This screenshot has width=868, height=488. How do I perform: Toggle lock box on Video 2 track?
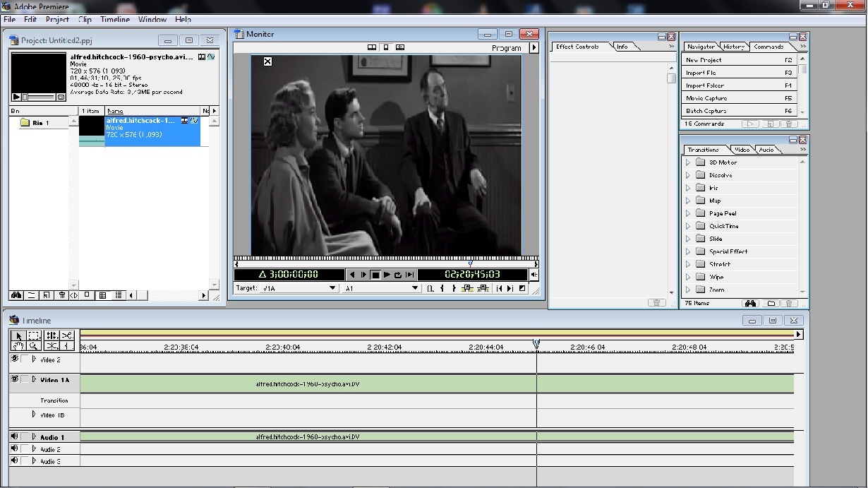click(25, 359)
